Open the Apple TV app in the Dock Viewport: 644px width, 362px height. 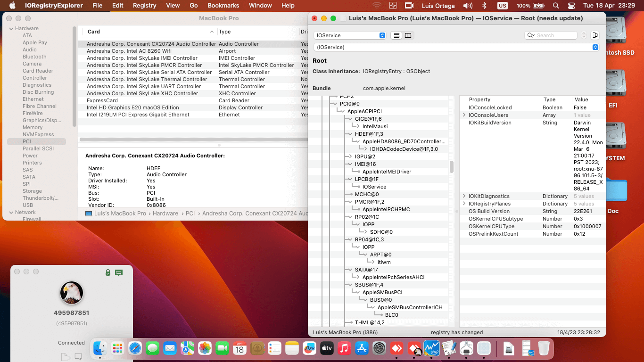[327, 348]
